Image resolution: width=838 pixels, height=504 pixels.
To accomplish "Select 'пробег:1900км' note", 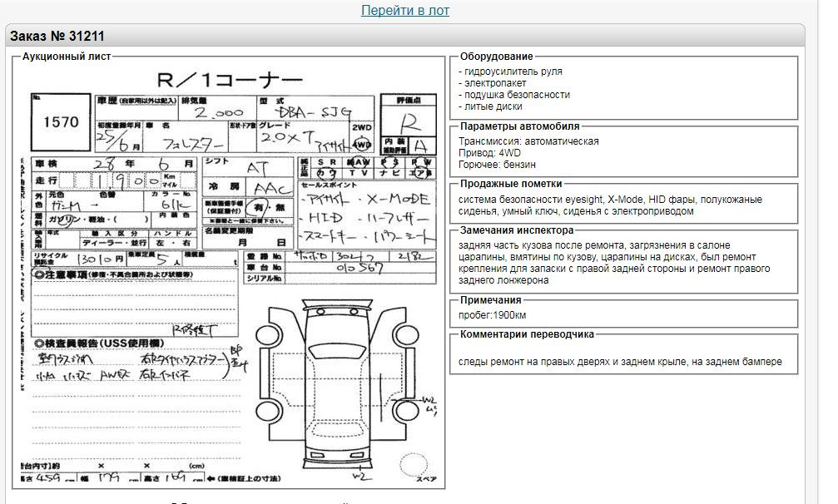I will tap(492, 315).
